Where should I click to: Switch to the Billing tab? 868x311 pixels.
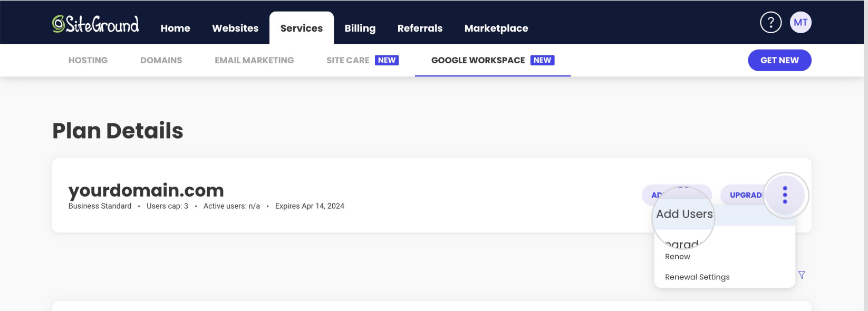(360, 28)
